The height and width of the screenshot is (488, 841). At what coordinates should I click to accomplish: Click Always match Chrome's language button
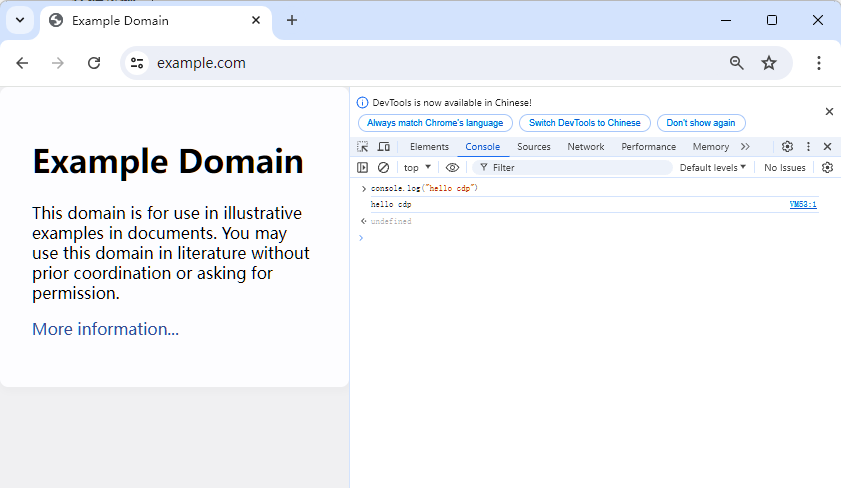click(x=435, y=123)
